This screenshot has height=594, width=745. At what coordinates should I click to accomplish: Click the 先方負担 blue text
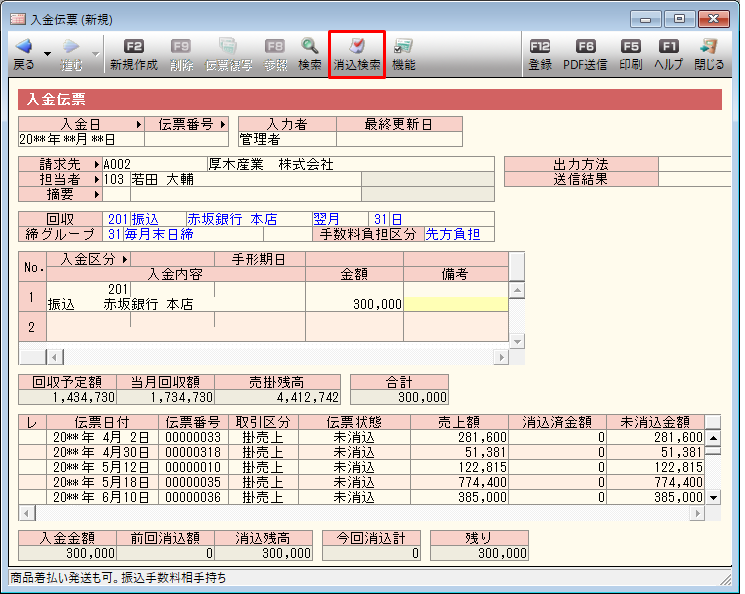tap(452, 234)
